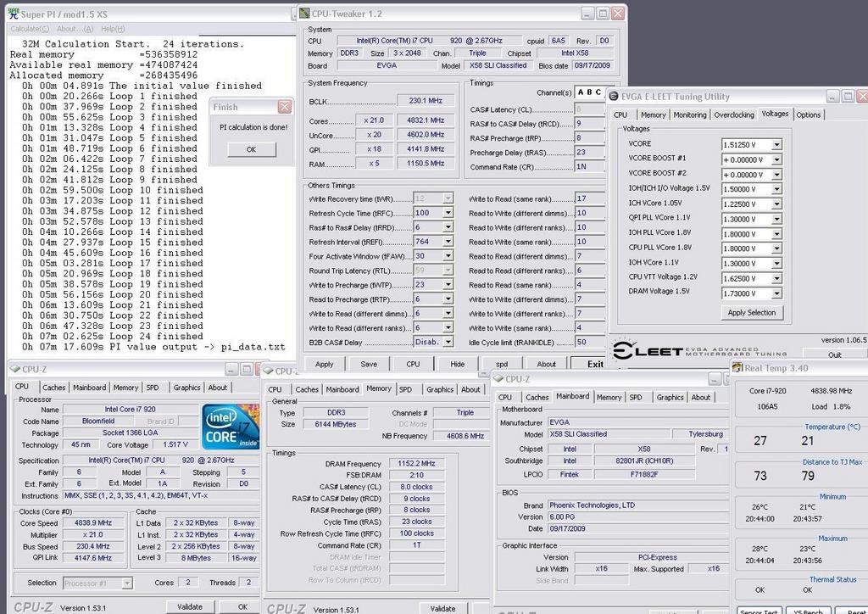Viewport: 868px width, 614px height.
Task: Expand the DRAM Voltage 1.5V dropdown
Action: pos(776,294)
